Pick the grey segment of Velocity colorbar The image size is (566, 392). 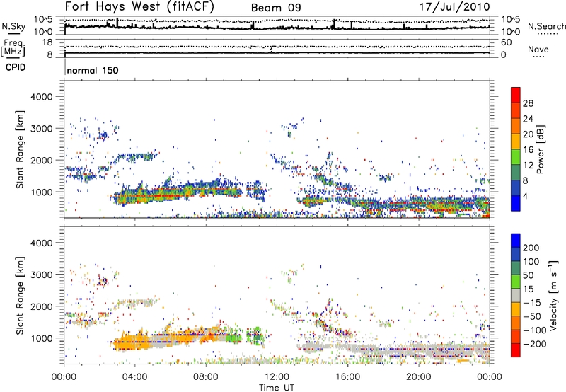(516, 295)
